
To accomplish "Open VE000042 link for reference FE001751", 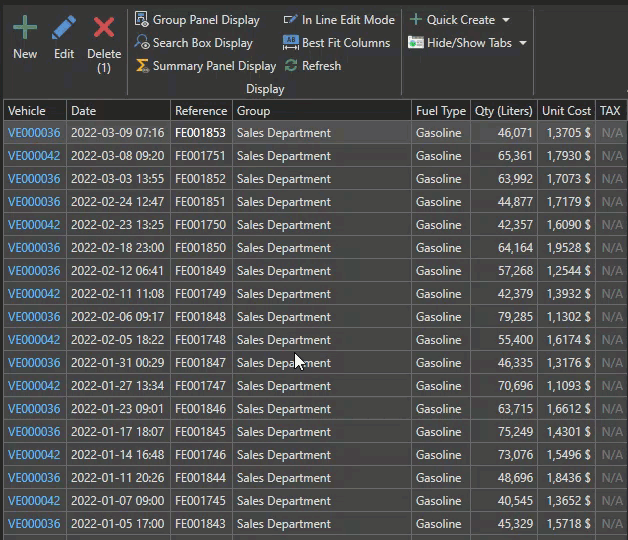I will coord(34,156).
